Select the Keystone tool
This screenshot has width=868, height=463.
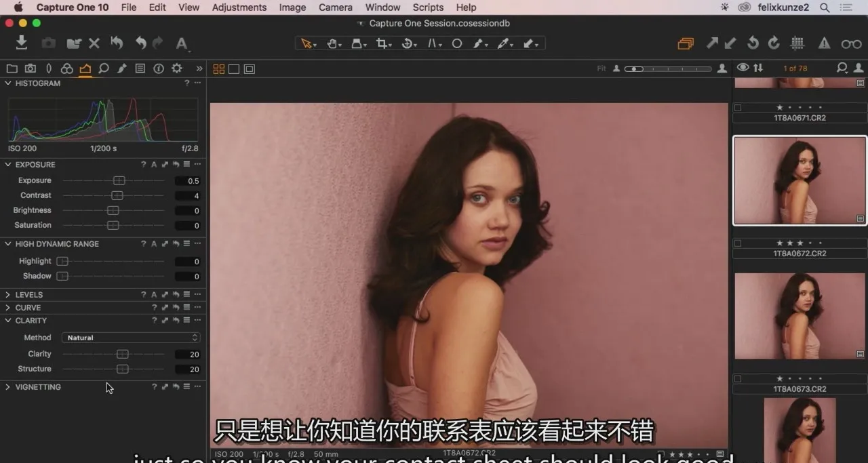433,43
